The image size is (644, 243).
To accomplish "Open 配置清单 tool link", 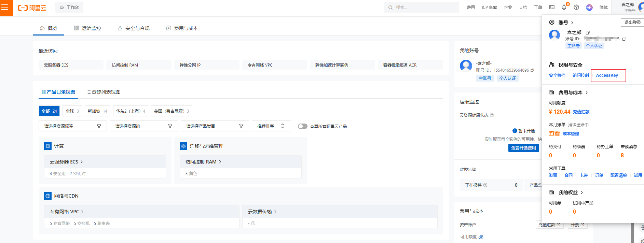I will [x=619, y=175].
